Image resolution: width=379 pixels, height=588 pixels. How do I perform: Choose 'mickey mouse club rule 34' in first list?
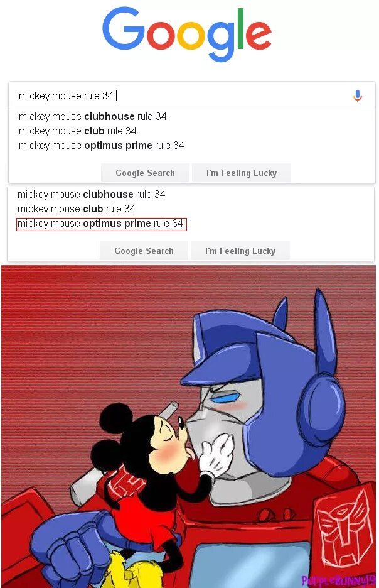coord(78,131)
